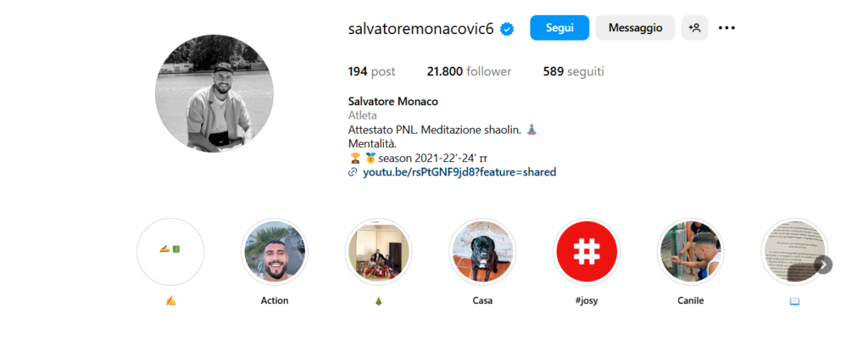Click the add-person suggestions icon button
Screen dimensions: 868x341
(694, 28)
